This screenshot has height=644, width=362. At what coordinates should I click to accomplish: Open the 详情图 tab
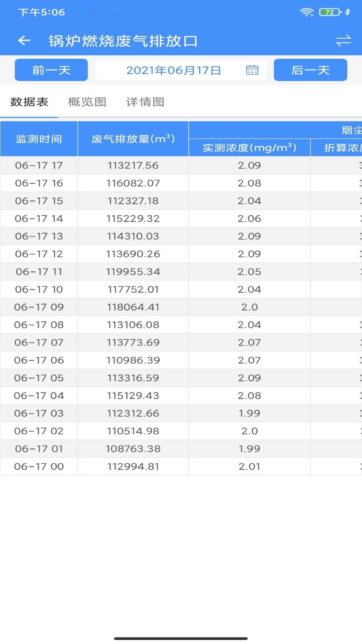click(x=145, y=102)
